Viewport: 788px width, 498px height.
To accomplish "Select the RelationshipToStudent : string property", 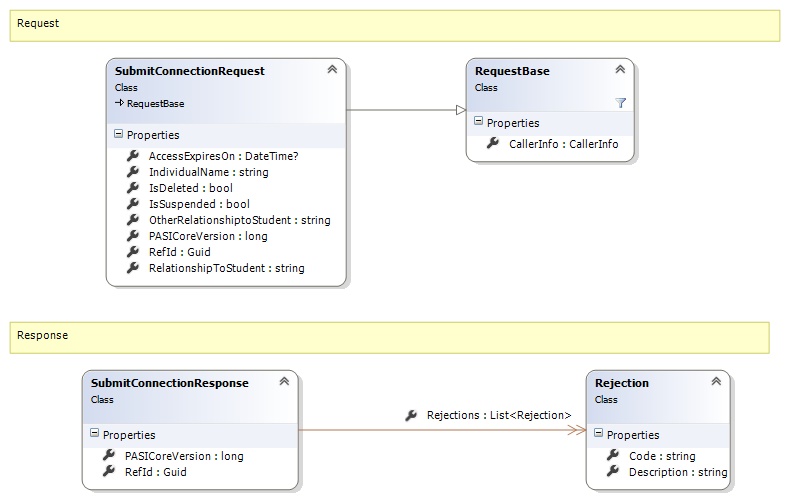I will click(226, 268).
